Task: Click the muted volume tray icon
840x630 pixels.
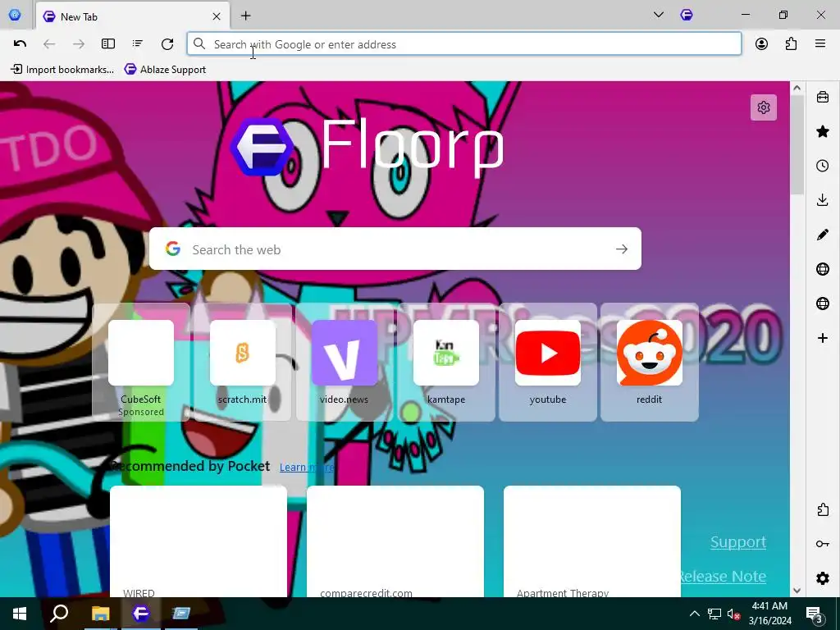Action: click(733, 614)
